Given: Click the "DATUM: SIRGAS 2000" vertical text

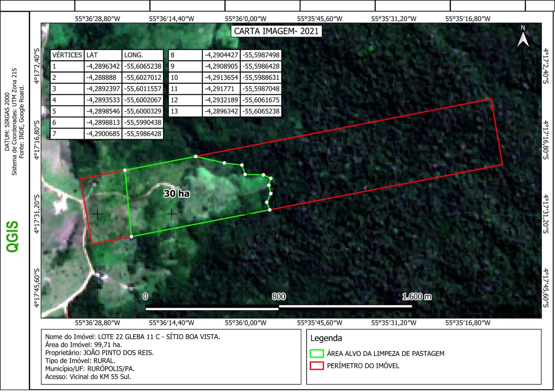Looking at the screenshot, I should point(7,121).
